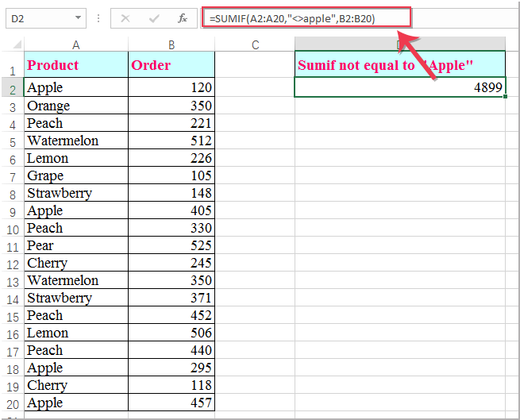Image resolution: width=520 pixels, height=420 pixels.
Task: Select column B header
Action: point(171,45)
